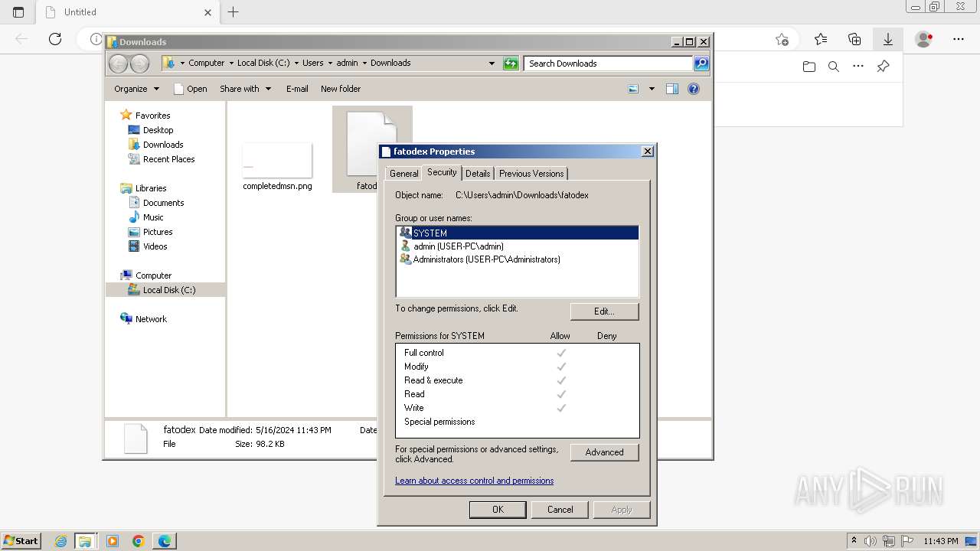Image resolution: width=980 pixels, height=551 pixels.
Task: Open a new Edge tab
Action: 234,11
